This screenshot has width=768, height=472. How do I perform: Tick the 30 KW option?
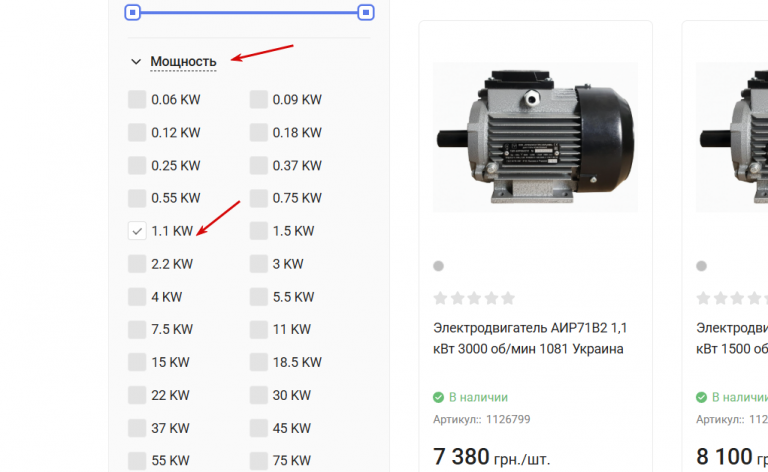[259, 395]
